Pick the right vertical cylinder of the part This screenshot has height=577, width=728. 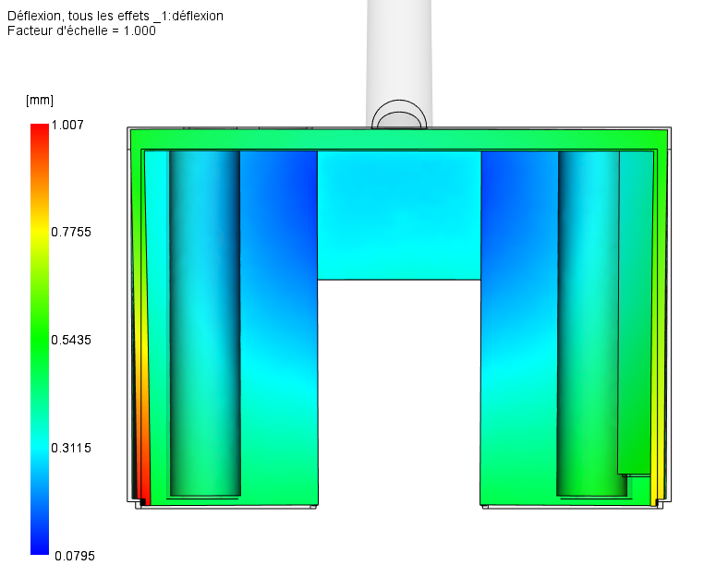[x=591, y=323]
